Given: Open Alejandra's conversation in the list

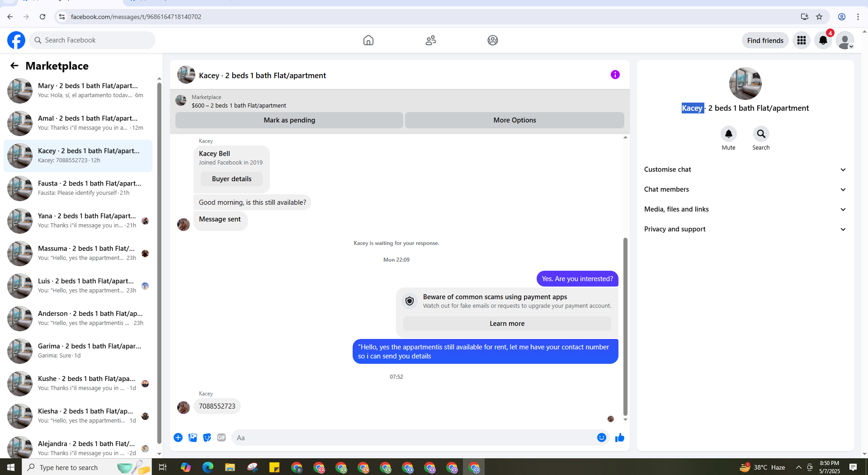Looking at the screenshot, I should (x=78, y=447).
